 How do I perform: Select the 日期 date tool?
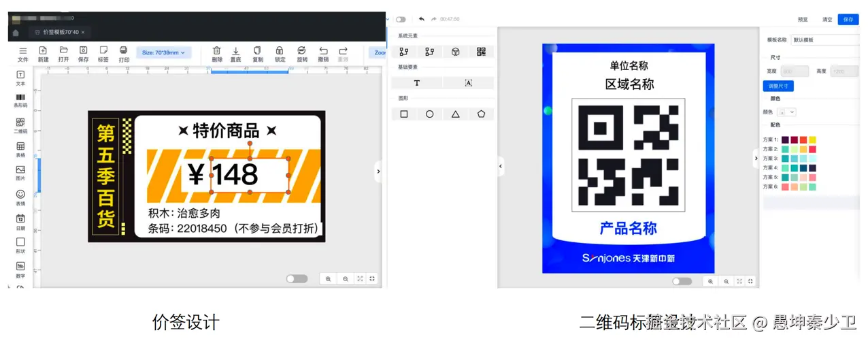click(x=20, y=223)
